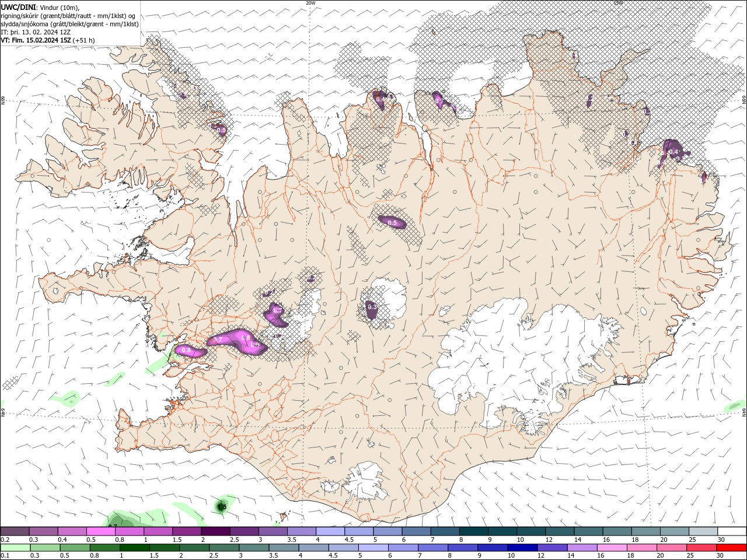The width and height of the screenshot is (747, 560).
Task: Click the light pink 16 swatch in rain legend
Action: coord(612,548)
